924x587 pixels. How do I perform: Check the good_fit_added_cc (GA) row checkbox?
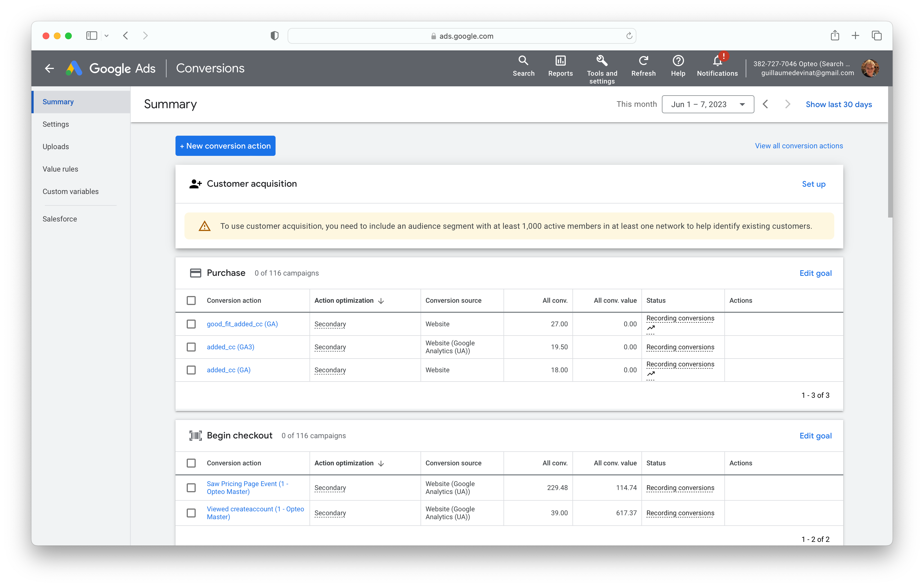(191, 324)
